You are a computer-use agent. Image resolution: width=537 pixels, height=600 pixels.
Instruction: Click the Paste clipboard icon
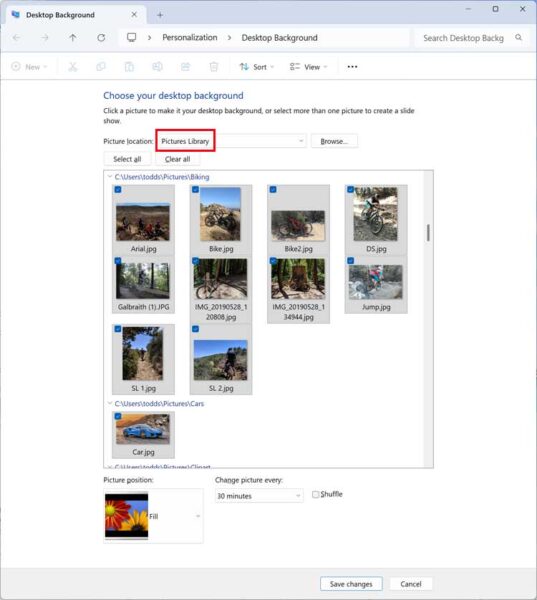129,67
